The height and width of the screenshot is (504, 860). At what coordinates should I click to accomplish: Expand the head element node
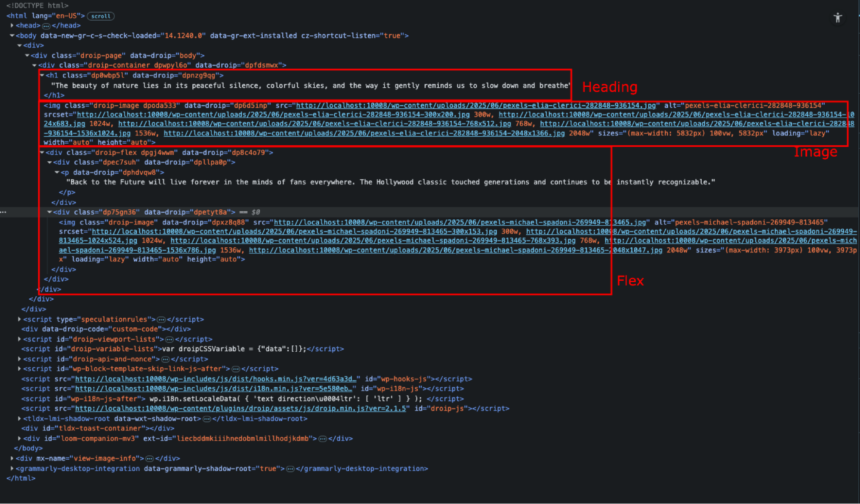pos(12,25)
